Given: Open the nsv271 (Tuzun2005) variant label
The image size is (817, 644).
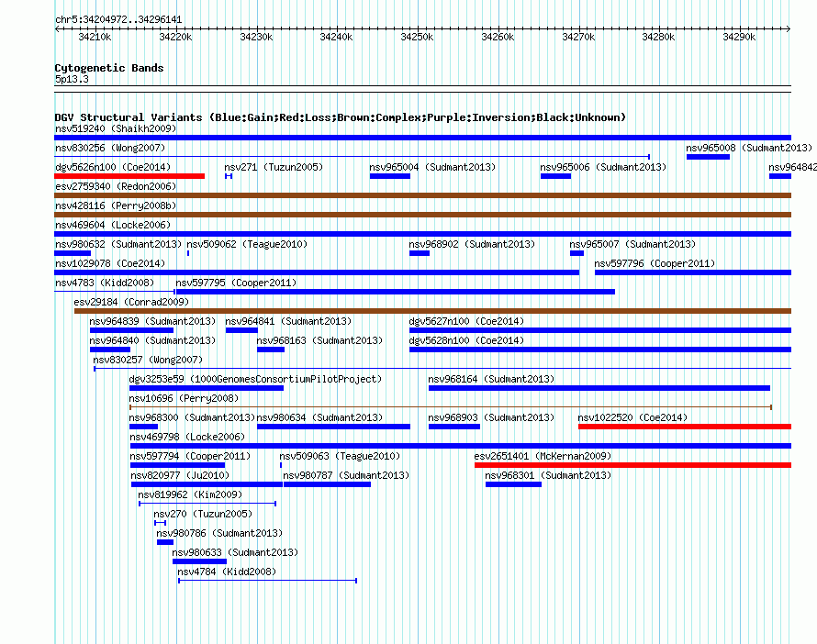Looking at the screenshot, I should tap(274, 167).
